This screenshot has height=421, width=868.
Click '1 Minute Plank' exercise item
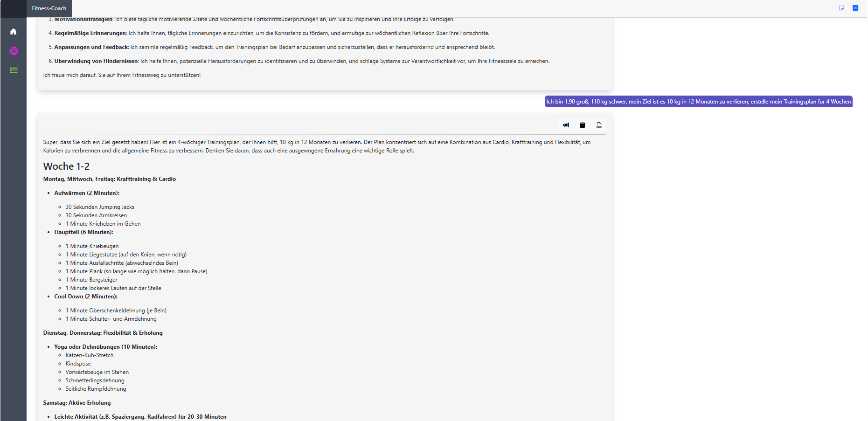click(x=136, y=271)
